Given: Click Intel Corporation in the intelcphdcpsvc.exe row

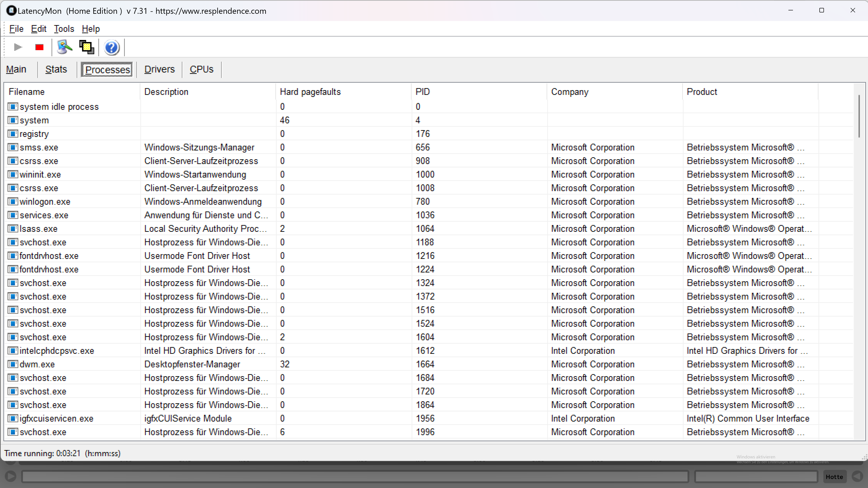Looking at the screenshot, I should 583,351.
